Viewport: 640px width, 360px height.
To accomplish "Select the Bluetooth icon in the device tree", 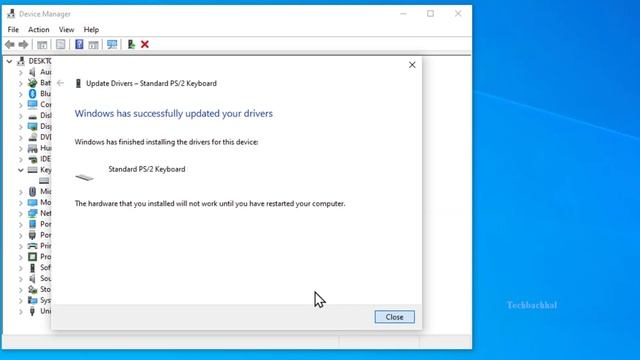I will click(32, 93).
